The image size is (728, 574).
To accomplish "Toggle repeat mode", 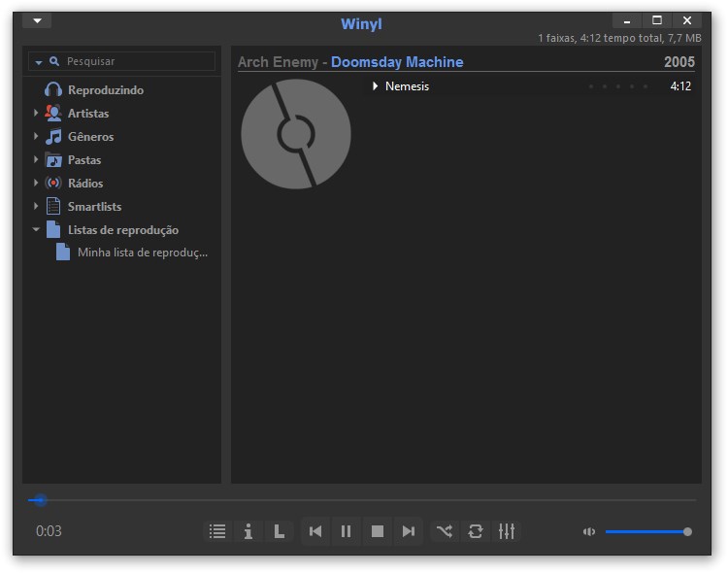I will click(476, 531).
